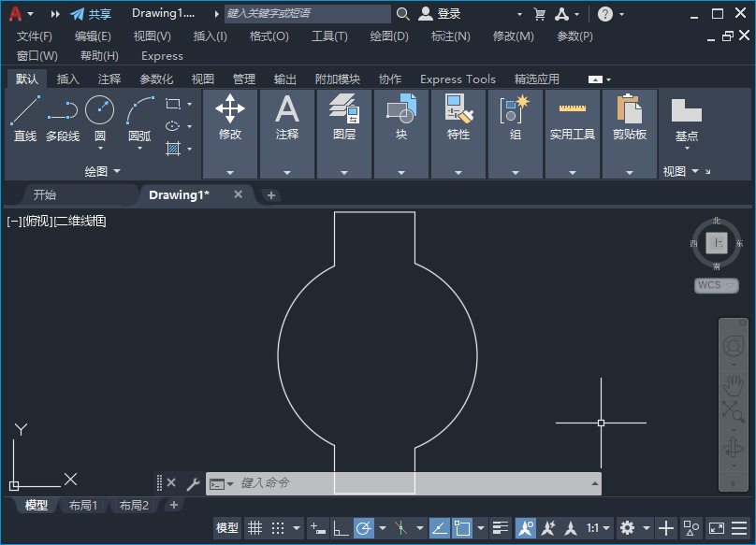Click the Base point (基点) view icon

687,120
